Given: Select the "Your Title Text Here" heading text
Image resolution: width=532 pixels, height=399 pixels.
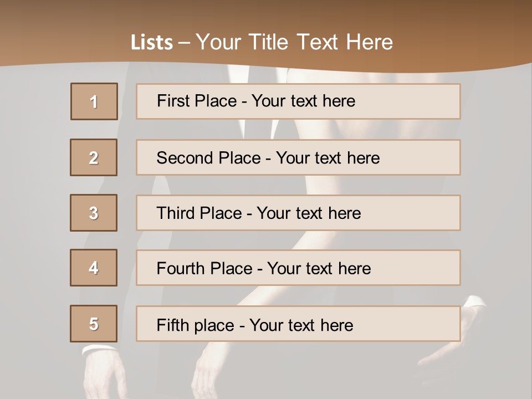Looking at the screenshot, I should (x=294, y=43).
